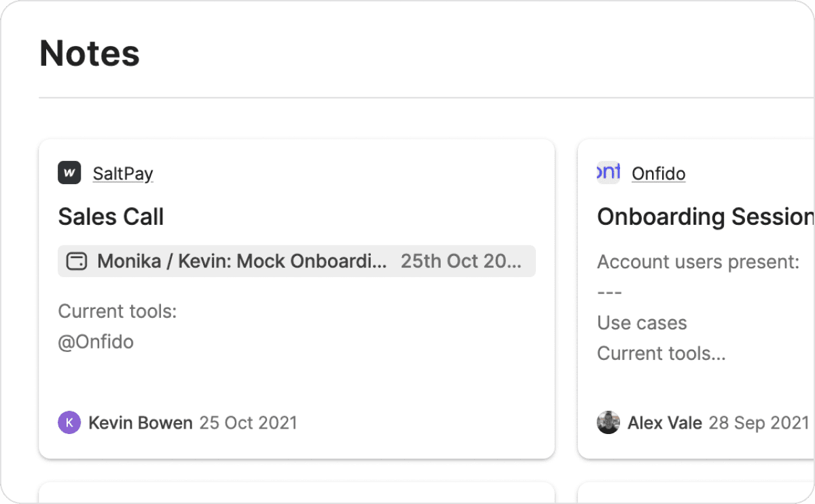Click the 'Account users present:' text
The height and width of the screenshot is (504, 815).
click(x=698, y=262)
